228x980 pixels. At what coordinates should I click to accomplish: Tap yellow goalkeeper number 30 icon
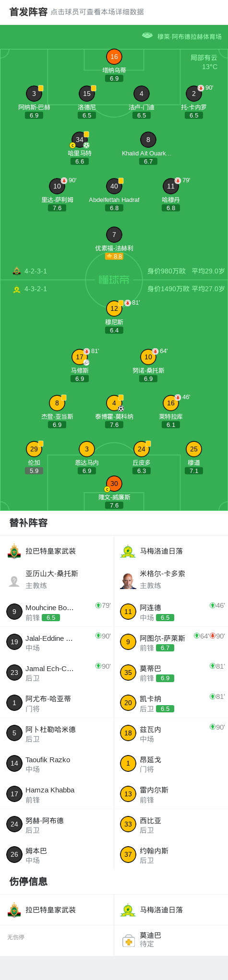pos(114,484)
